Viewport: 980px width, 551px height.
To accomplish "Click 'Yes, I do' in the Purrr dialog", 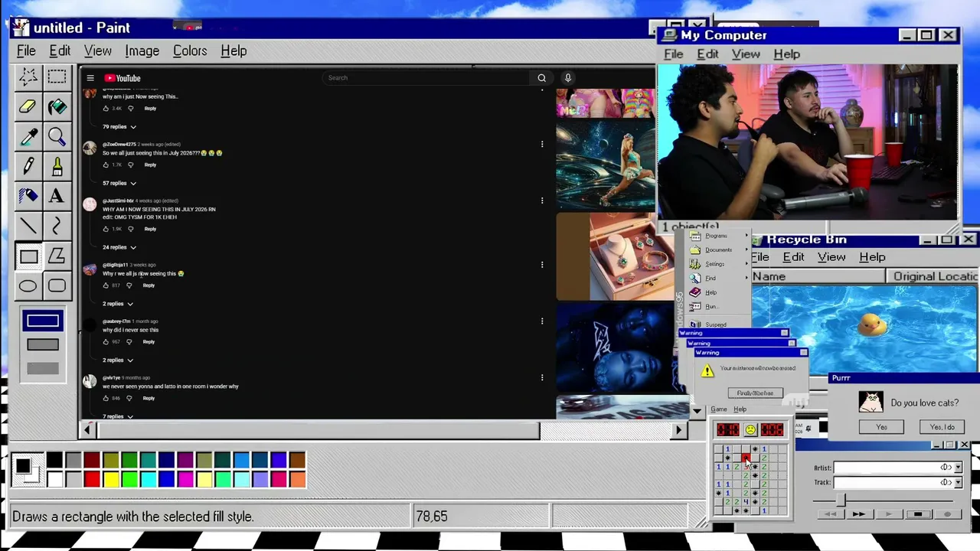I will 942,427.
